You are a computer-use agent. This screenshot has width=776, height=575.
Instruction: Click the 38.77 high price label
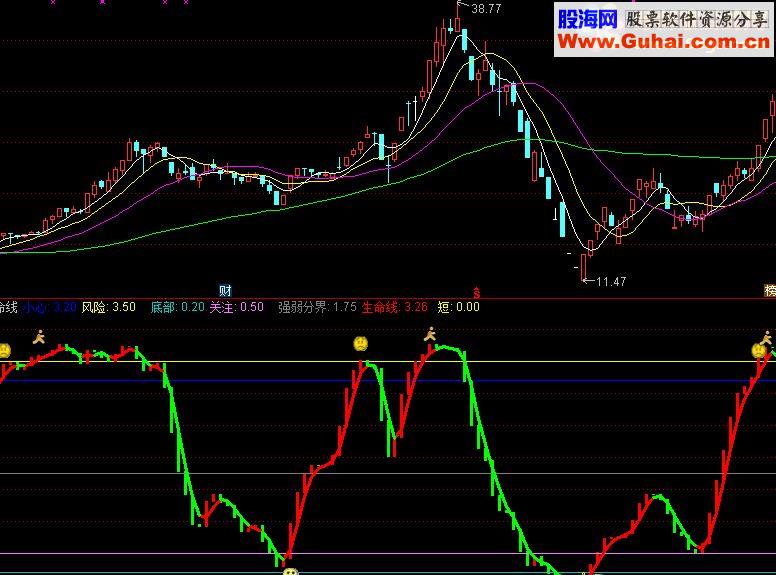pos(486,8)
